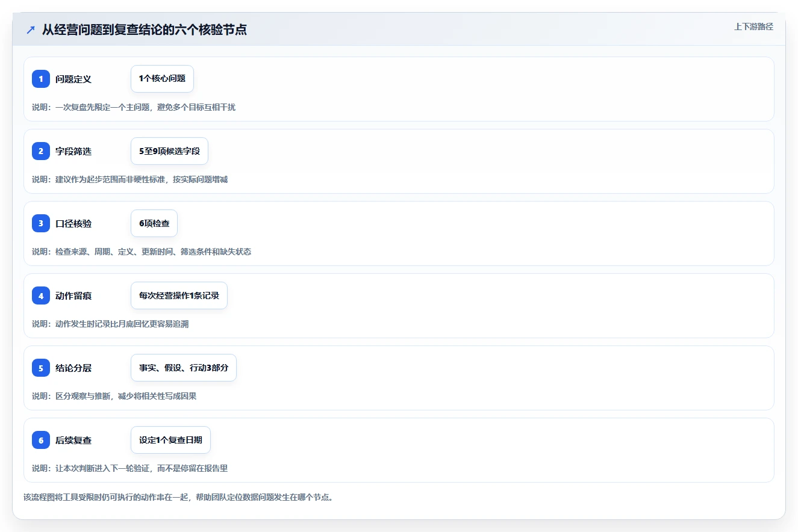
Task: Click the step number 3 badge
Action: click(x=41, y=223)
